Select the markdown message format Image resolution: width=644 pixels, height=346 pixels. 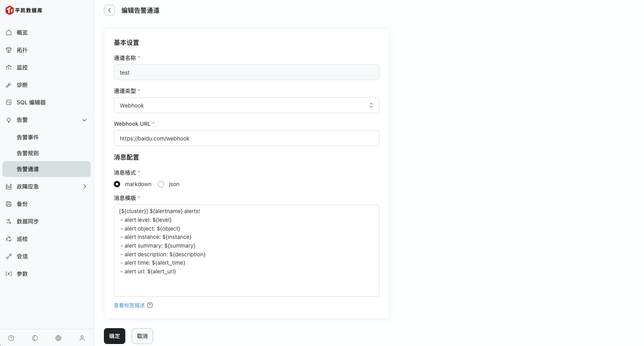click(117, 184)
